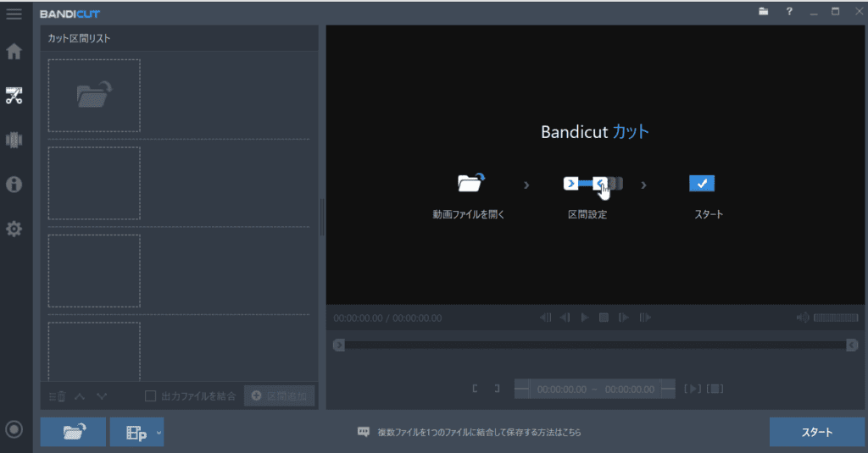This screenshot has height=453, width=868.
Task: Click the 動画ファイルを開く label
Action: tap(468, 214)
